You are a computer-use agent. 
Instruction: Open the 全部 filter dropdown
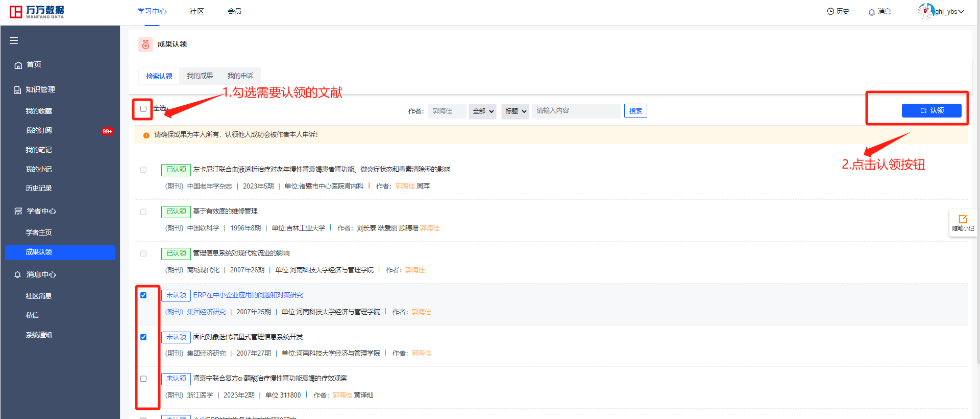click(x=482, y=111)
